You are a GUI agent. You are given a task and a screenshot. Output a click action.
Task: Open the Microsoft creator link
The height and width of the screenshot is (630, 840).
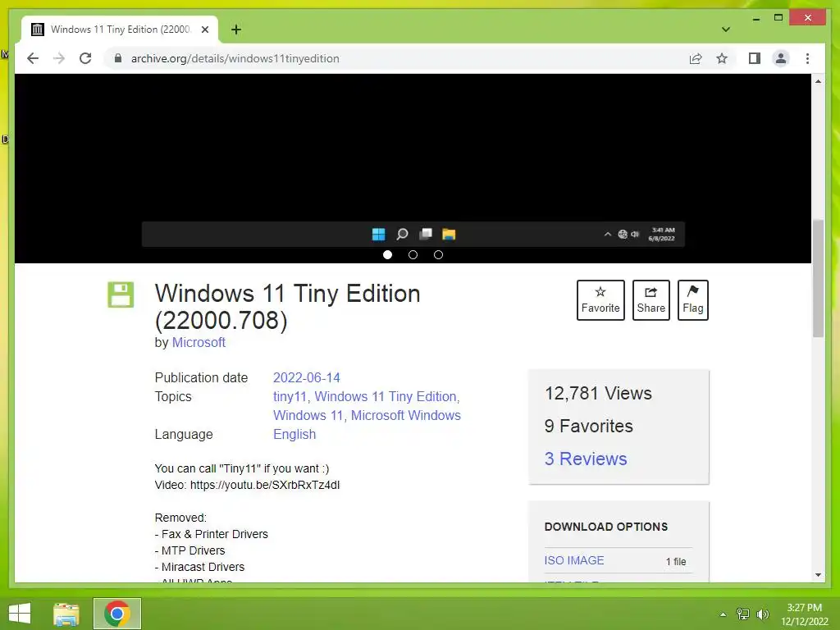[x=199, y=342]
